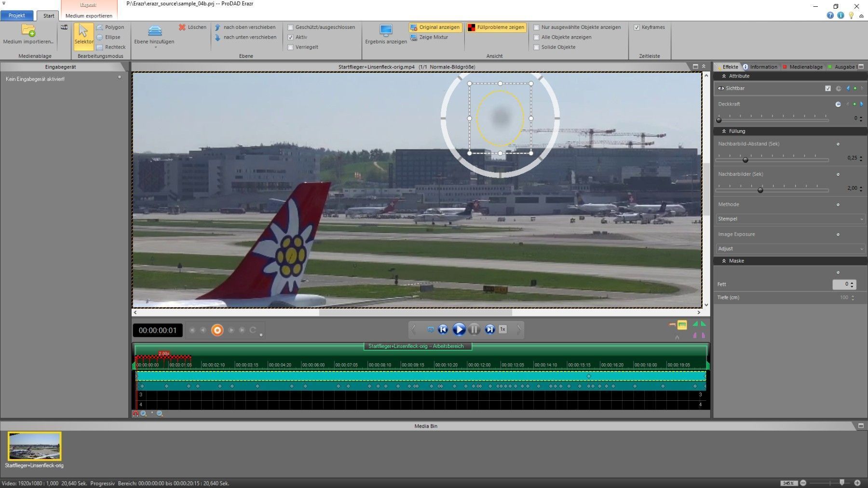The width and height of the screenshot is (868, 488).
Task: Start playback with the play button
Action: click(x=459, y=330)
